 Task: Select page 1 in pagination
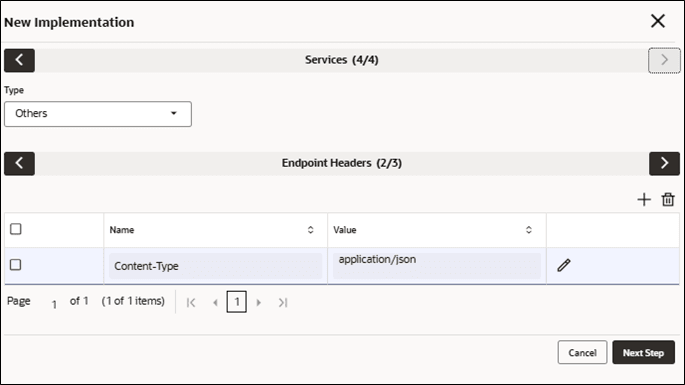click(236, 302)
